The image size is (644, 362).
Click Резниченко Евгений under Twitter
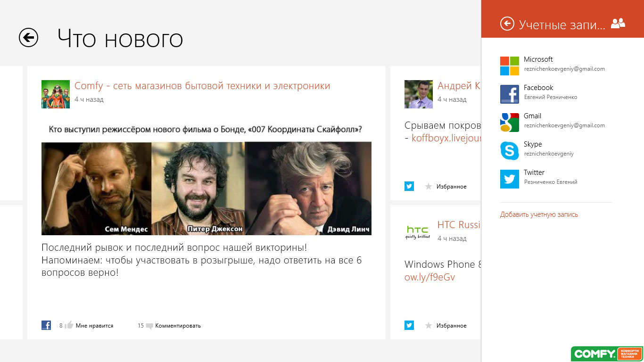[x=550, y=182]
